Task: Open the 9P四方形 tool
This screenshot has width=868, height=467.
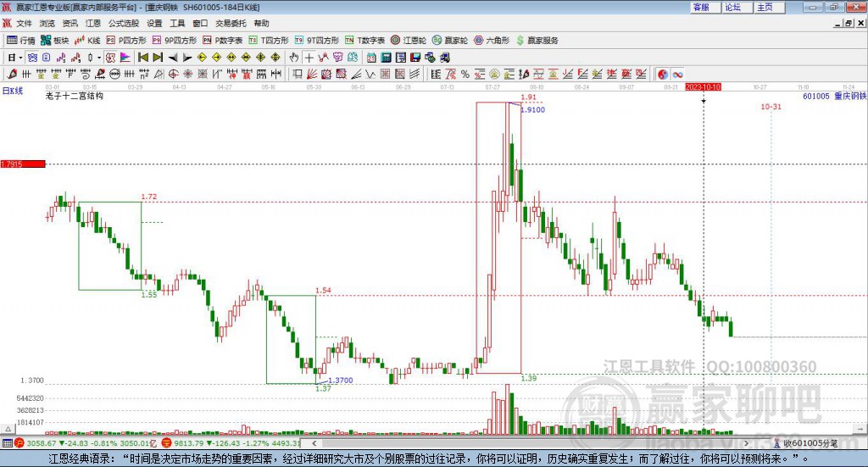Action: tap(175, 41)
